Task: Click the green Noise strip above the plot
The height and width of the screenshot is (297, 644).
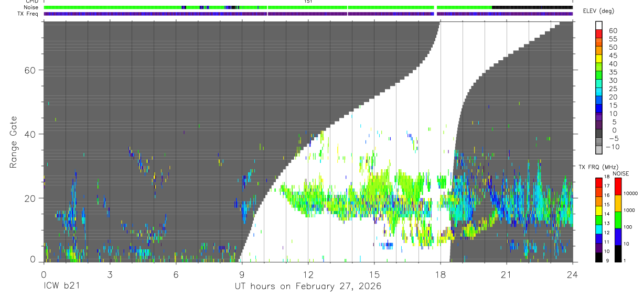Action: [308, 7]
